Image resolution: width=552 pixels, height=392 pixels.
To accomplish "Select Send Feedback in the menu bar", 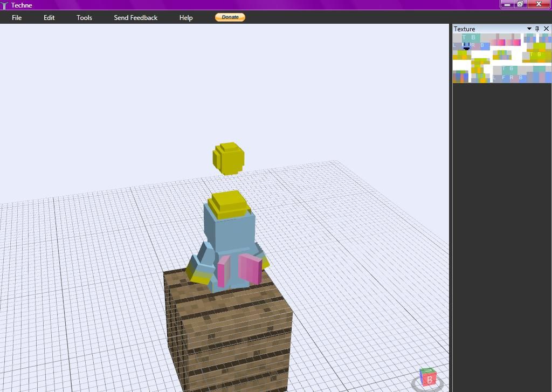I will click(x=135, y=18).
